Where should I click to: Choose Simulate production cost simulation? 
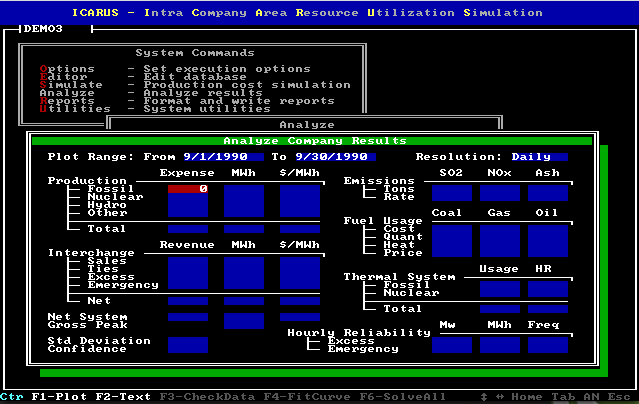point(70,85)
